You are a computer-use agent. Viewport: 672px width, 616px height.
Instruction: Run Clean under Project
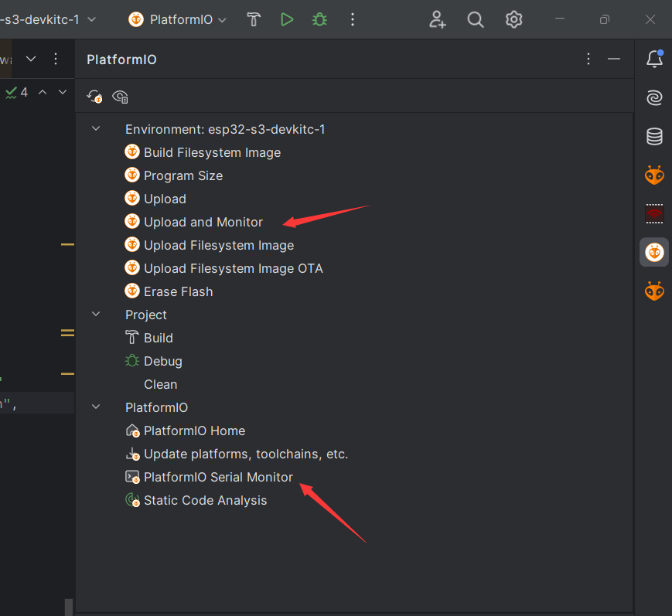click(x=160, y=384)
